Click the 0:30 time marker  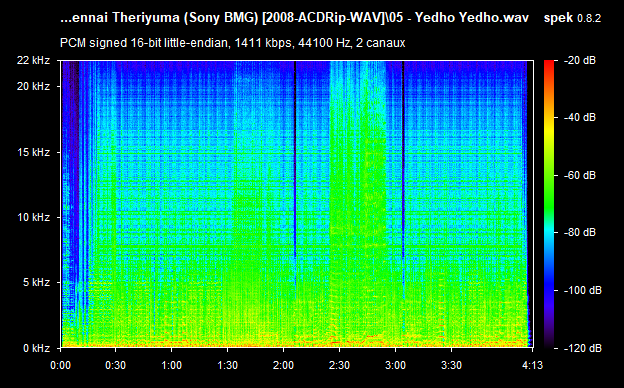(x=115, y=365)
